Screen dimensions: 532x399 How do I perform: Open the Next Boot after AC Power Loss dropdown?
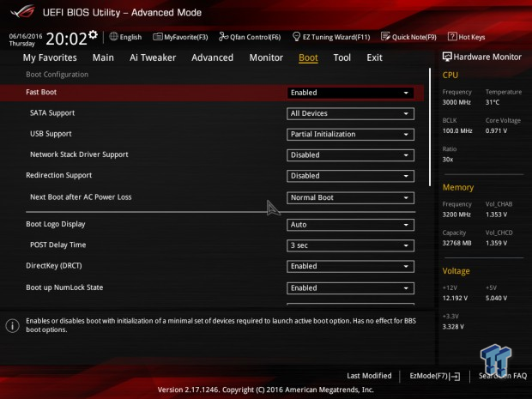(350, 198)
